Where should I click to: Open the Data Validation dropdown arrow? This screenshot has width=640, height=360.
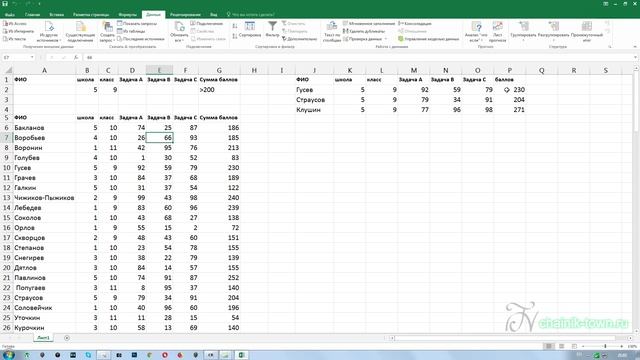(x=386, y=39)
